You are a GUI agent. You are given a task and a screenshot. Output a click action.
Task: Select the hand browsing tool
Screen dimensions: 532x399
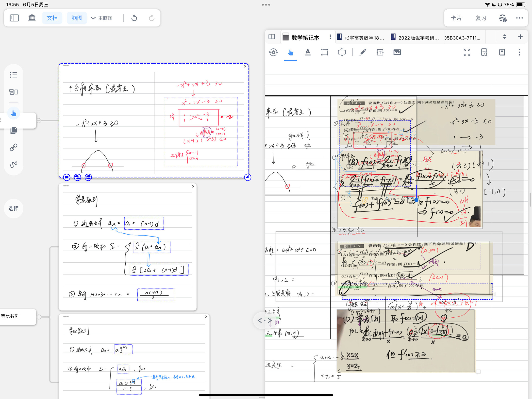[x=290, y=53]
